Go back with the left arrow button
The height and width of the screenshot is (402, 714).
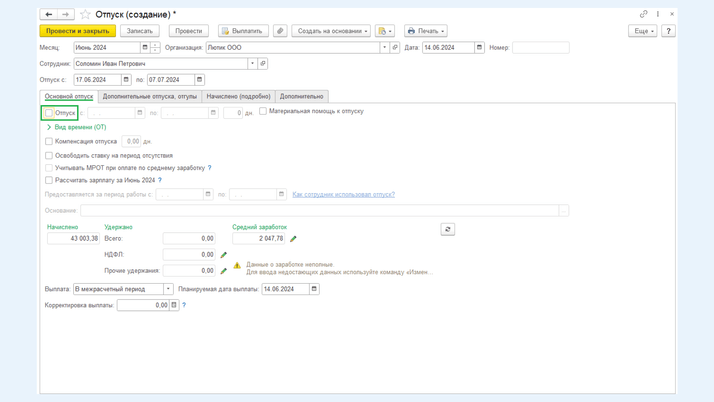click(x=49, y=15)
